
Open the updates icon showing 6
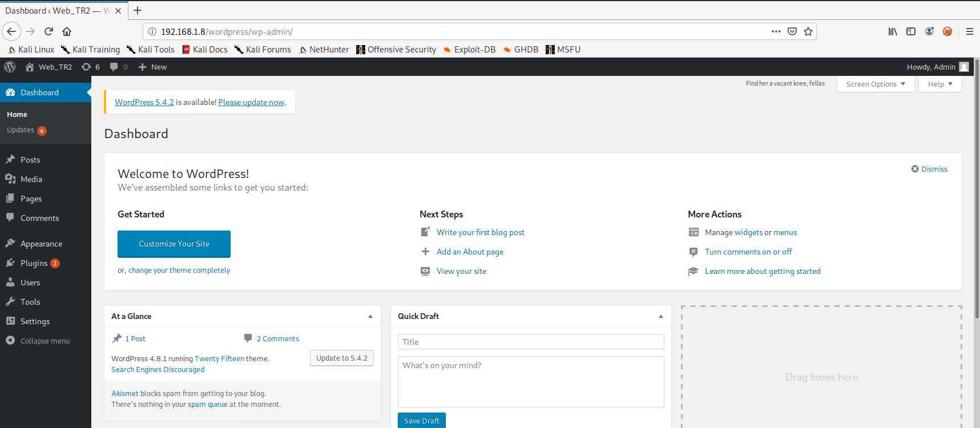90,67
